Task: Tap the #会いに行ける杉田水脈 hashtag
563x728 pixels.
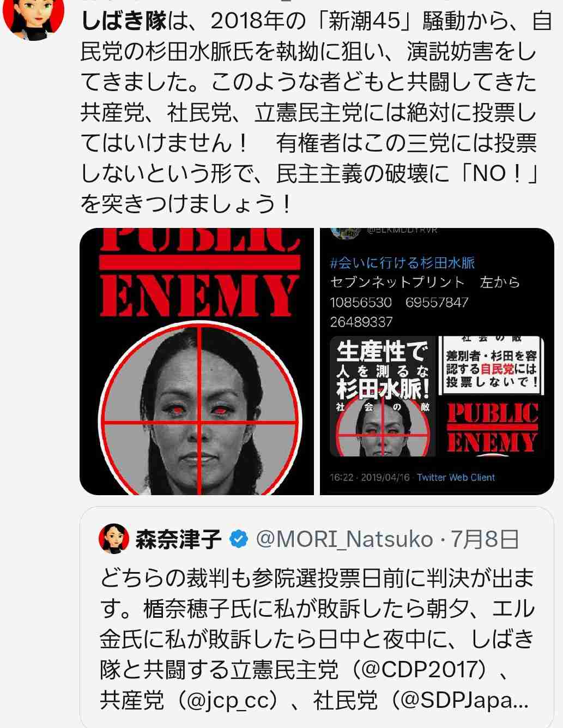Action: pyautogui.click(x=402, y=263)
